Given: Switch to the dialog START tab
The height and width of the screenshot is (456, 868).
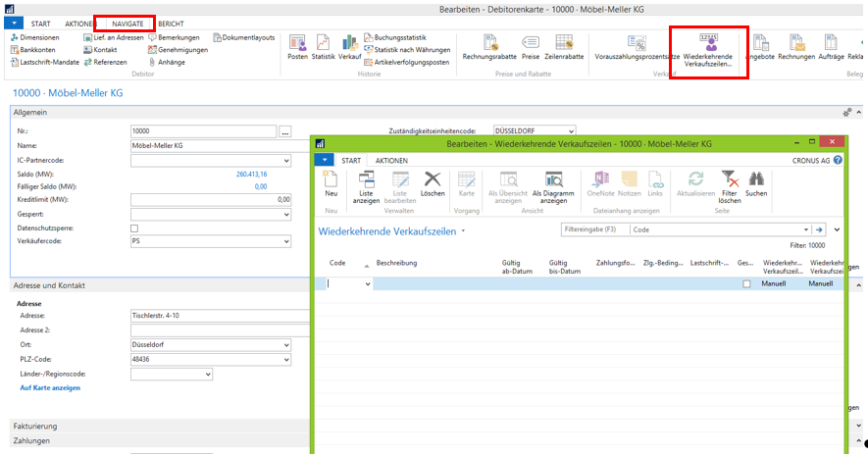Looking at the screenshot, I should [x=351, y=161].
